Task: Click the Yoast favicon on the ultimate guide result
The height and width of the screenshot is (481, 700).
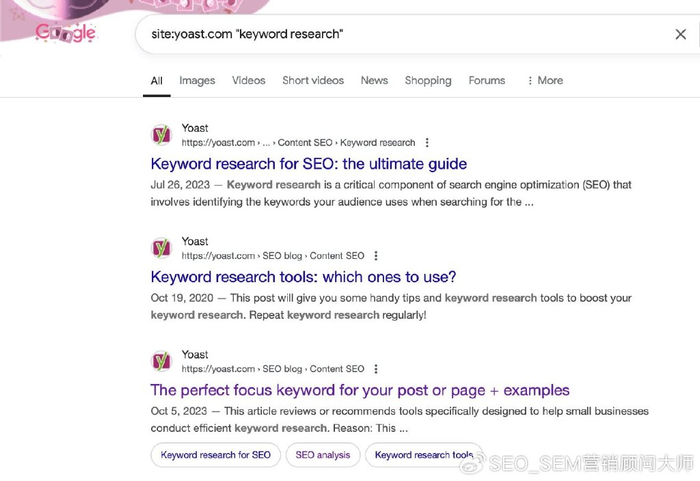Action: [x=161, y=134]
